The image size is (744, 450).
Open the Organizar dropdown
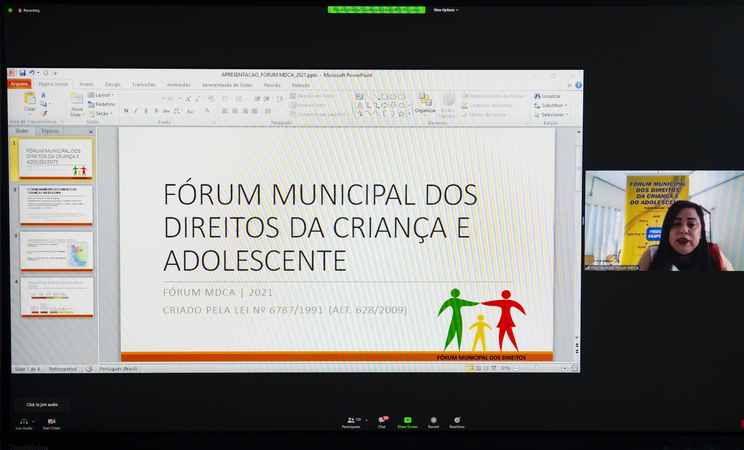coord(425,104)
